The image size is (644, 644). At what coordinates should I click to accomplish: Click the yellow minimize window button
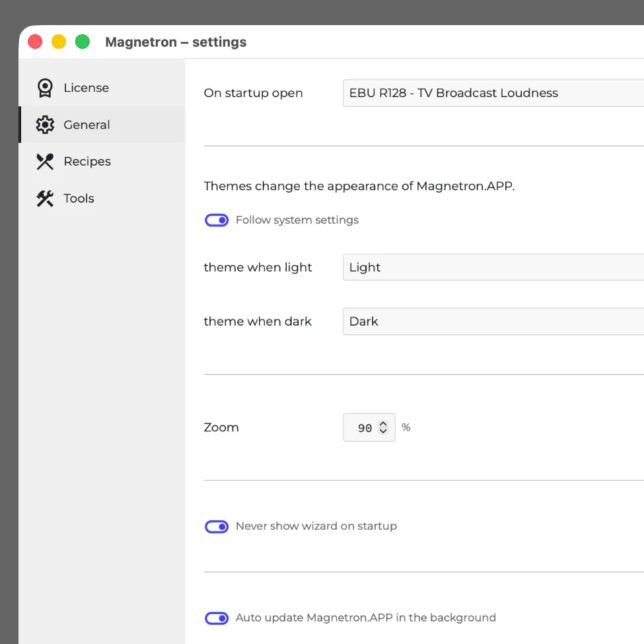pos(59,42)
